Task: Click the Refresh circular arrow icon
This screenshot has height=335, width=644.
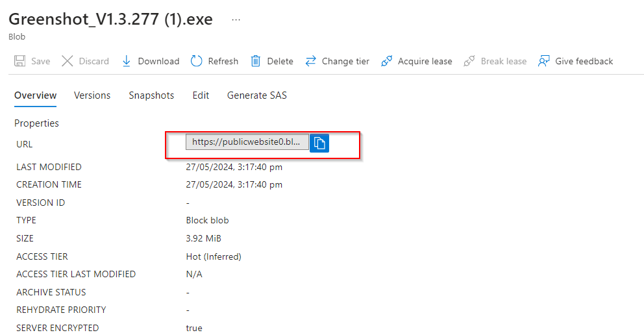Action: coord(196,61)
